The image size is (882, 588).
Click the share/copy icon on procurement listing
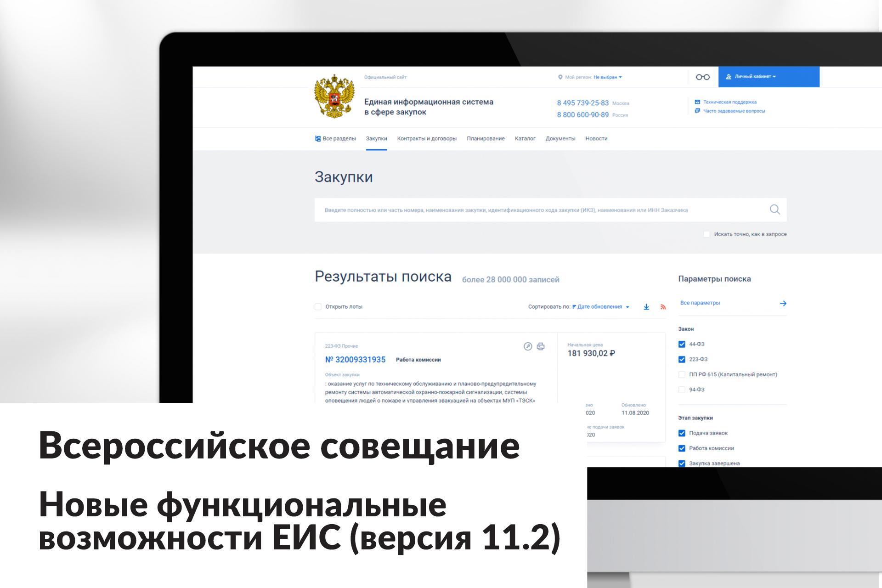click(528, 346)
